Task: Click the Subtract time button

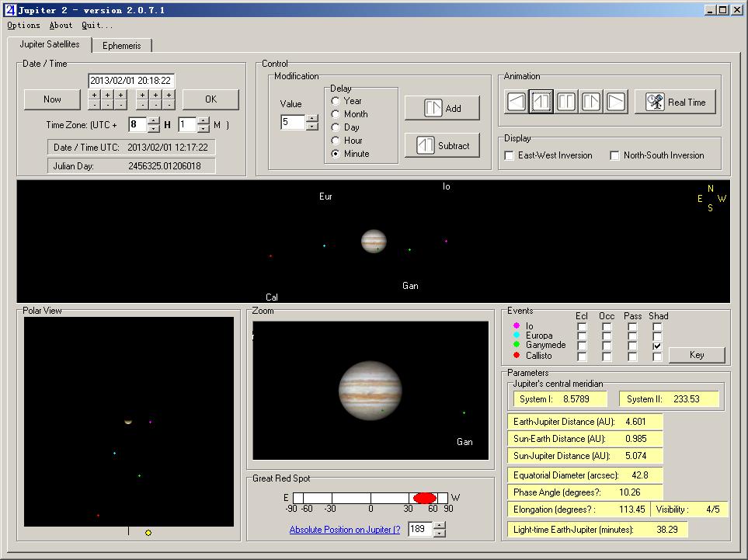Action: pyautogui.click(x=442, y=145)
